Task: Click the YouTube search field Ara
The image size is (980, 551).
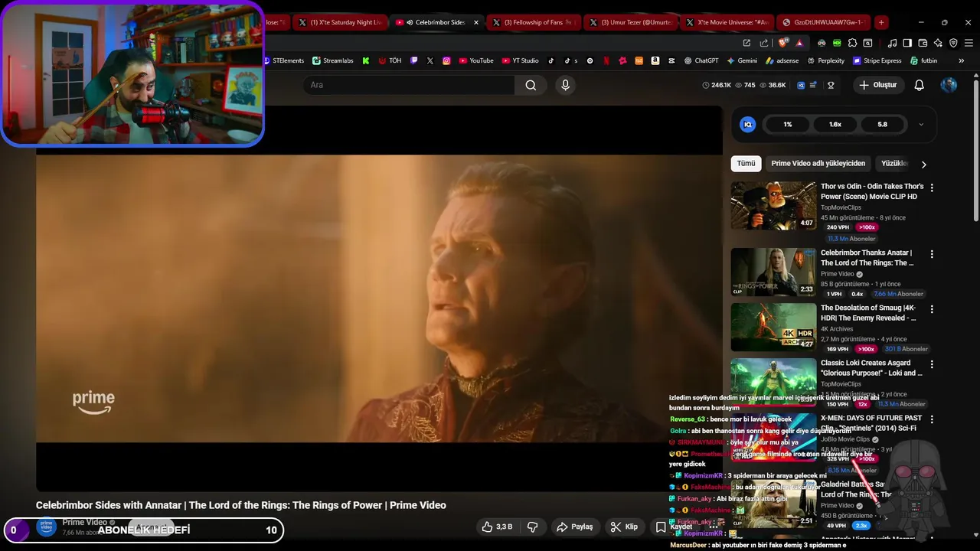Action: point(410,85)
